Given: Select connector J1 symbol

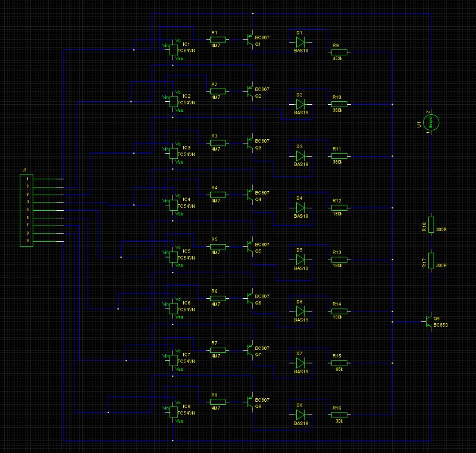Looking at the screenshot, I should tap(25, 208).
